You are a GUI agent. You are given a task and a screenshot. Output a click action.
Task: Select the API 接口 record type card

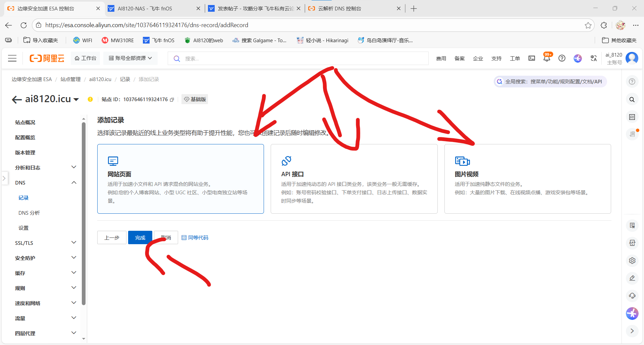[354, 179]
